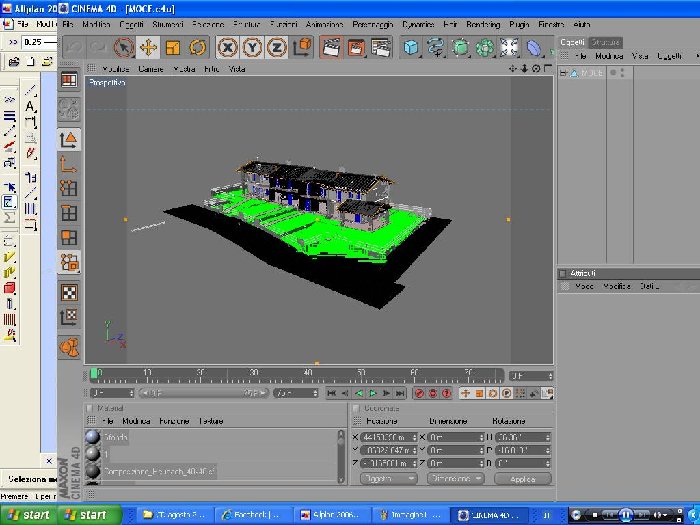The height and width of the screenshot is (525, 700).
Task: Click the material list vertical scrollbar
Action: [341, 456]
